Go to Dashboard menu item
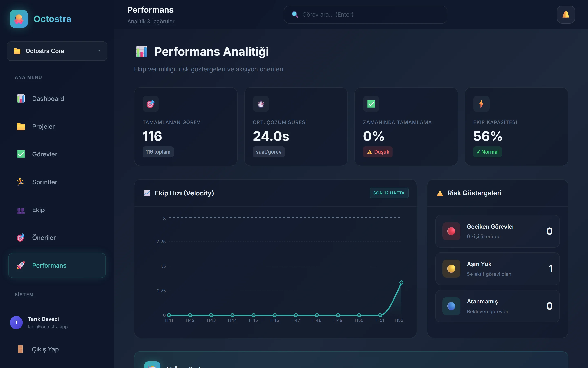Viewport: 588px width, 368px height. [x=57, y=99]
